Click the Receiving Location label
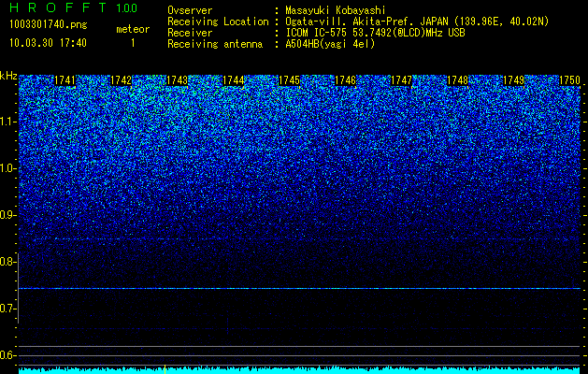This screenshot has height=374, width=588. point(218,22)
